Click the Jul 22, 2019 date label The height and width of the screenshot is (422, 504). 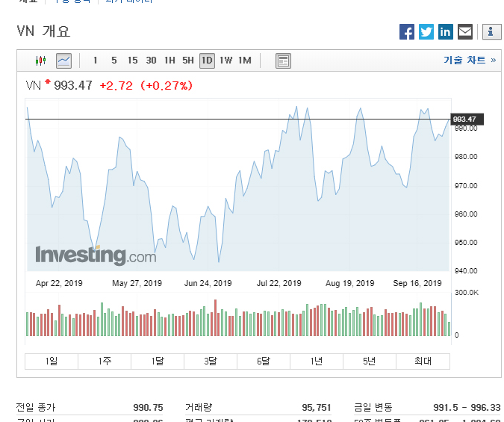pyautogui.click(x=279, y=283)
